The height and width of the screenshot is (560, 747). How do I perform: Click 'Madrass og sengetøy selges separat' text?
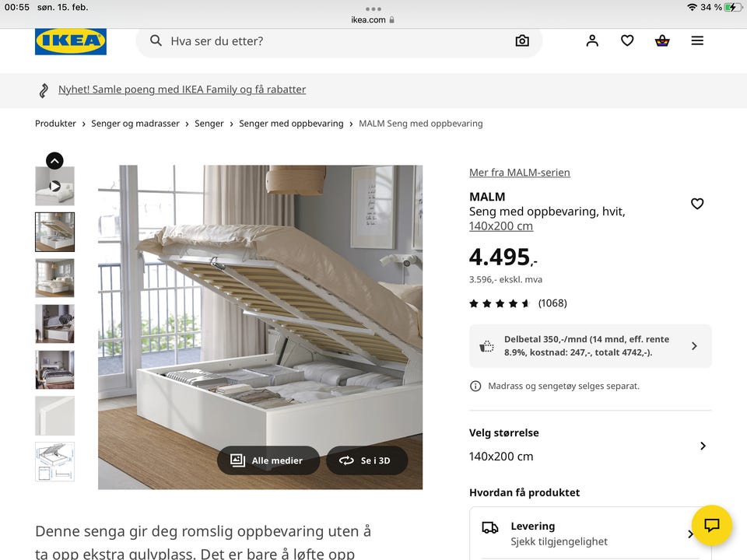[563, 387]
